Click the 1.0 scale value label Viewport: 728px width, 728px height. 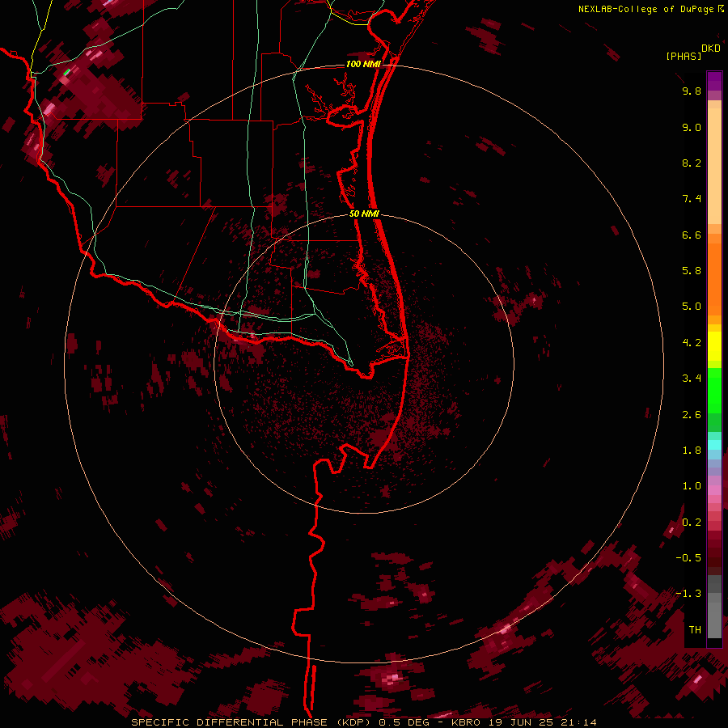692,485
